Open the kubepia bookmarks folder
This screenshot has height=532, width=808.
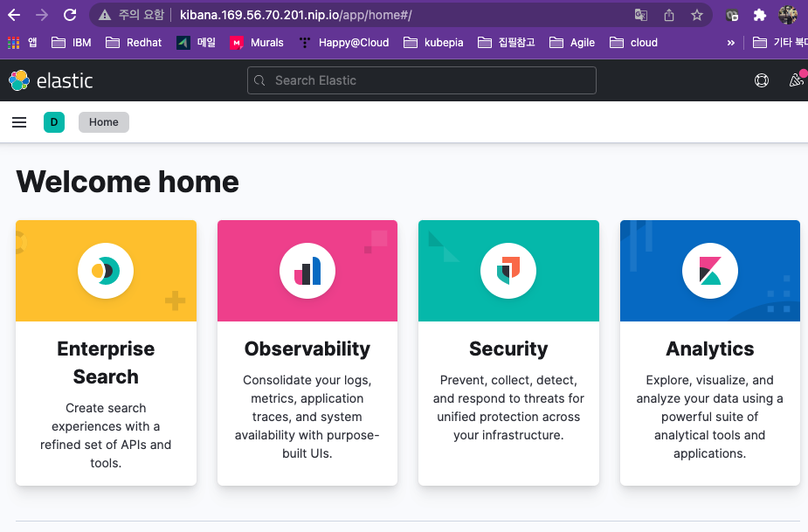click(x=433, y=43)
